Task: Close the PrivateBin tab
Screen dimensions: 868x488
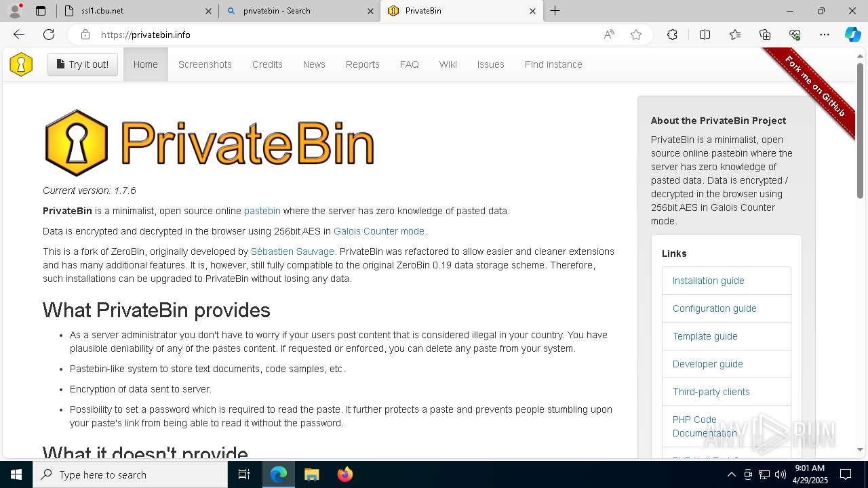Action: (x=532, y=11)
